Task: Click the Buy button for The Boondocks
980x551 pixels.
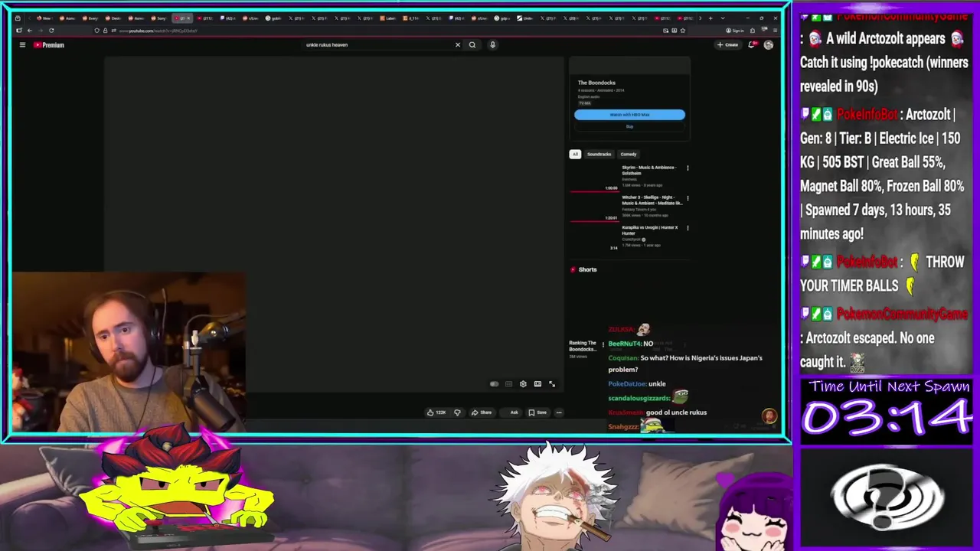Action: click(629, 126)
